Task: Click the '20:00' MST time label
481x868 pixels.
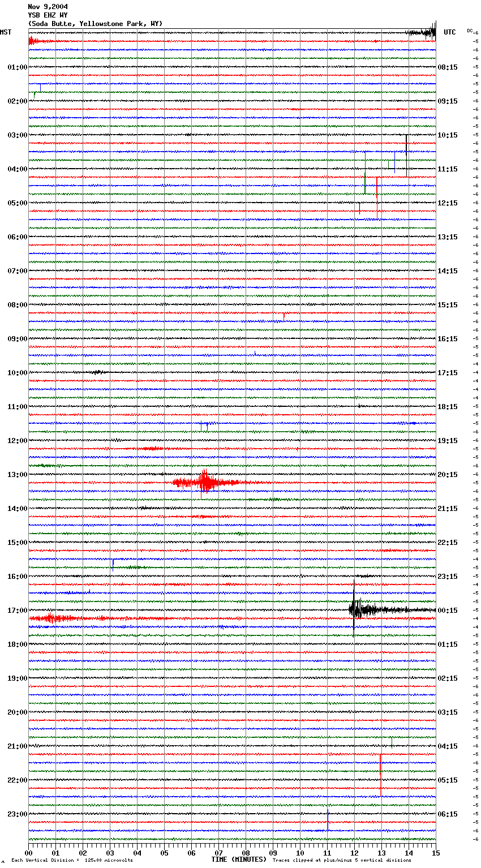Action: pyautogui.click(x=18, y=712)
